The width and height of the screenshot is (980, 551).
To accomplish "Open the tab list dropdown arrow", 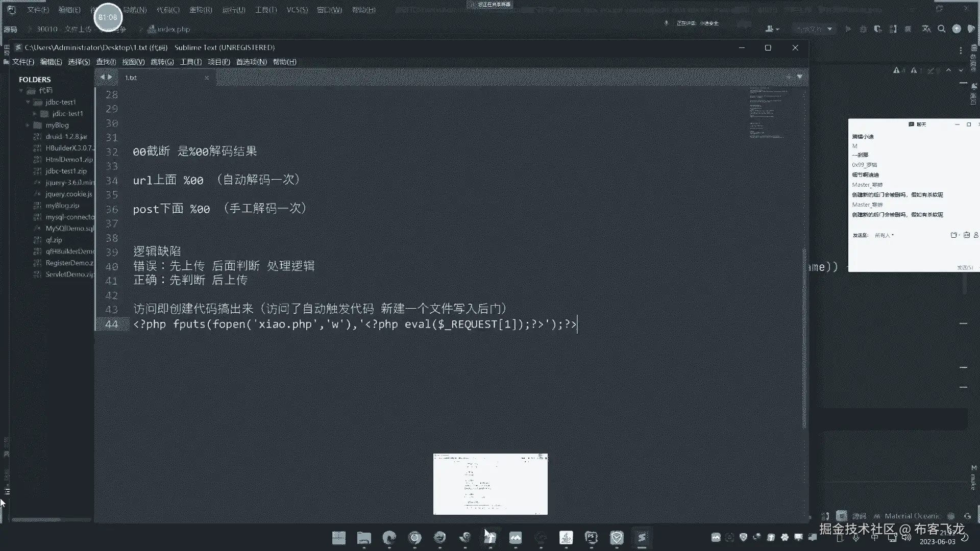I will pyautogui.click(x=800, y=77).
